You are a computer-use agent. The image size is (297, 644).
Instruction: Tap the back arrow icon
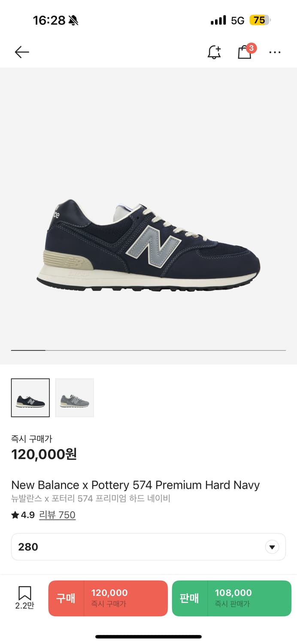click(x=22, y=52)
